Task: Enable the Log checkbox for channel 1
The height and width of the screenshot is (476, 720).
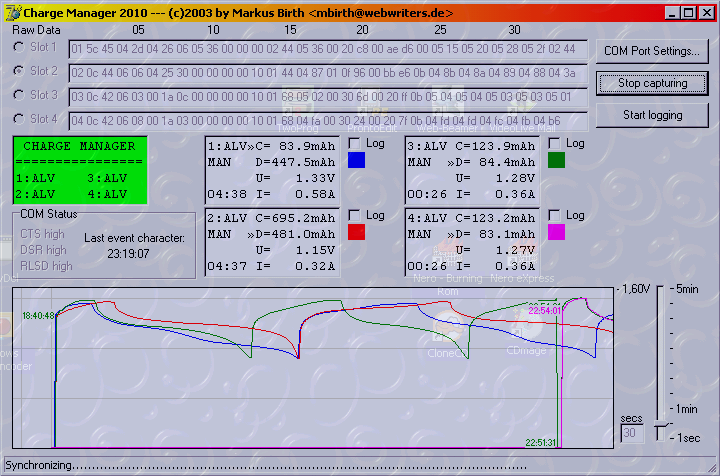Action: point(355,144)
